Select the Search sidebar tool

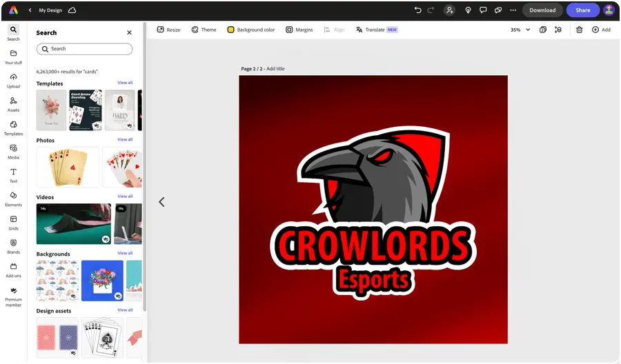click(x=14, y=33)
